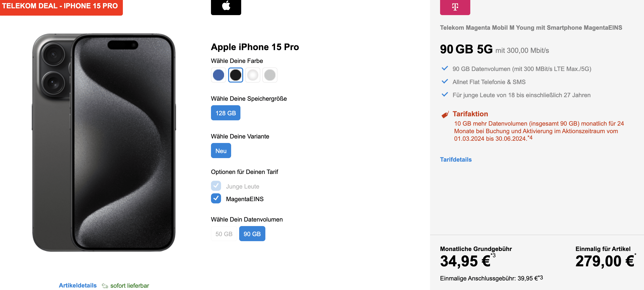Select the black titanium color swatch

(236, 75)
